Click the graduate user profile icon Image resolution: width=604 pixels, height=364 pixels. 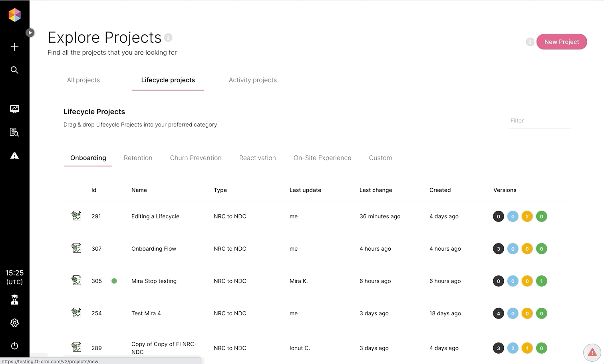pyautogui.click(x=14, y=300)
